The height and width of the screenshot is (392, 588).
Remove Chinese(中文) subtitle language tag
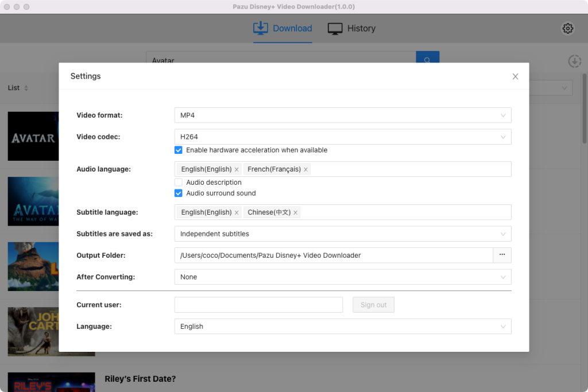296,212
